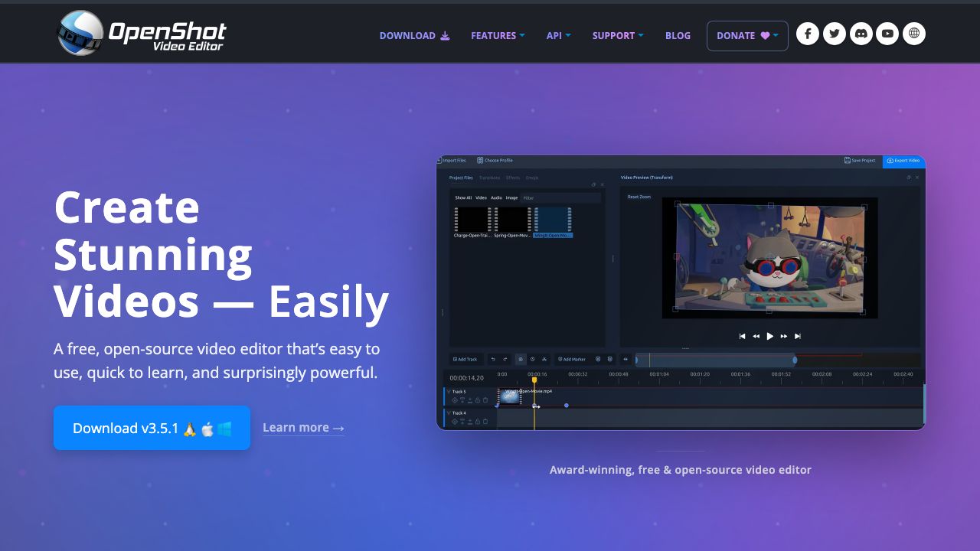Click Choose Profile in the app screenshot
The width and height of the screenshot is (980, 551).
point(495,161)
